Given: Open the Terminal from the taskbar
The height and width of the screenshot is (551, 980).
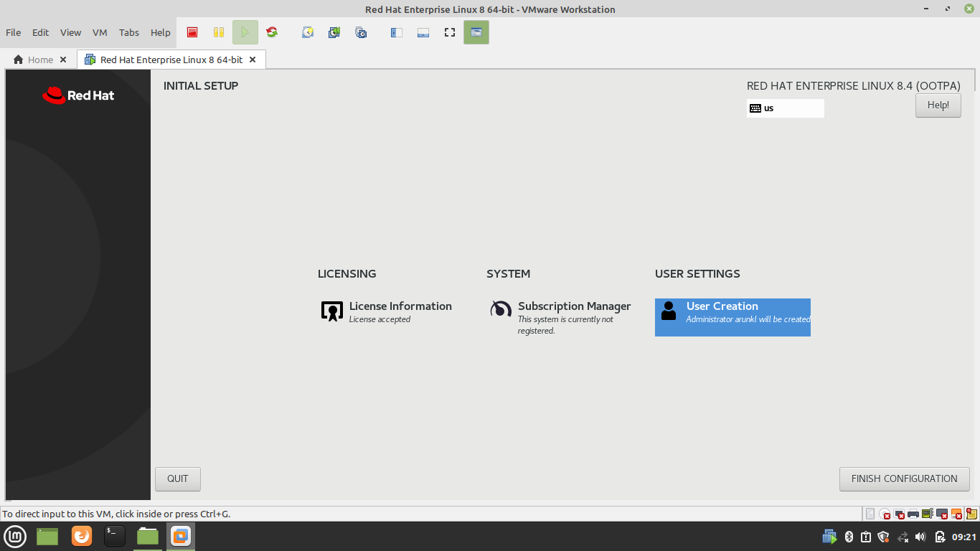Looking at the screenshot, I should tap(115, 536).
